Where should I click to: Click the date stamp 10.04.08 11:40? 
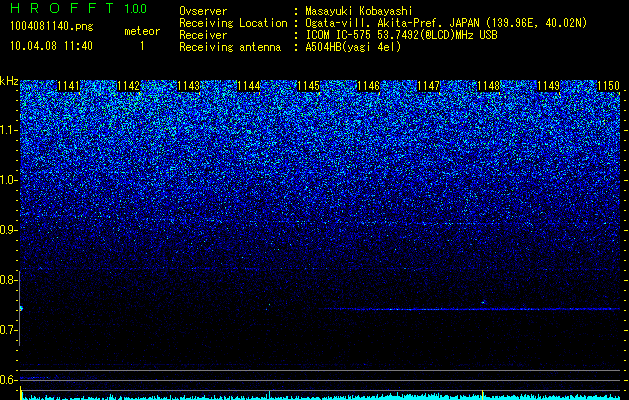click(x=51, y=46)
